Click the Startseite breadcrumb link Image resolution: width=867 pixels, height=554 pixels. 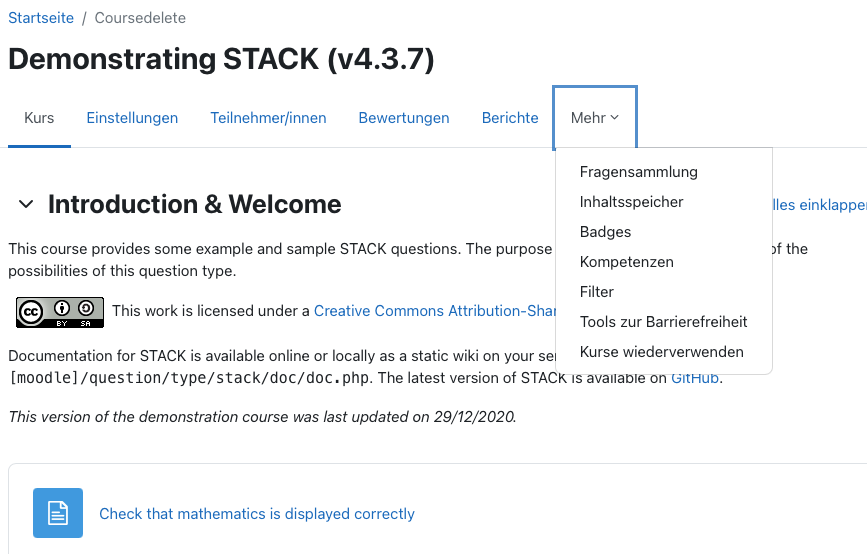pos(40,18)
